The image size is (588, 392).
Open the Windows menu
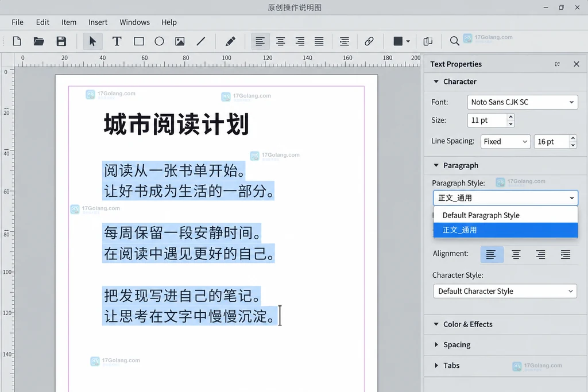click(x=134, y=22)
